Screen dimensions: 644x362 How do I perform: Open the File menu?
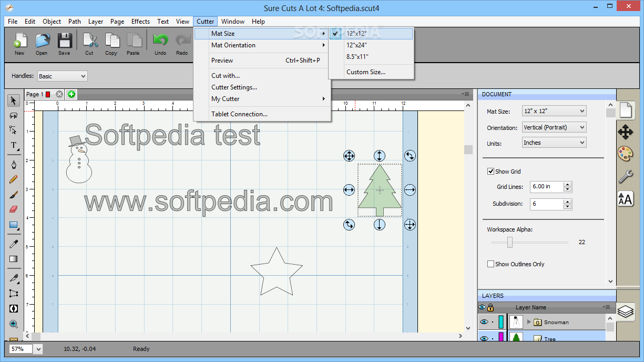pos(13,22)
